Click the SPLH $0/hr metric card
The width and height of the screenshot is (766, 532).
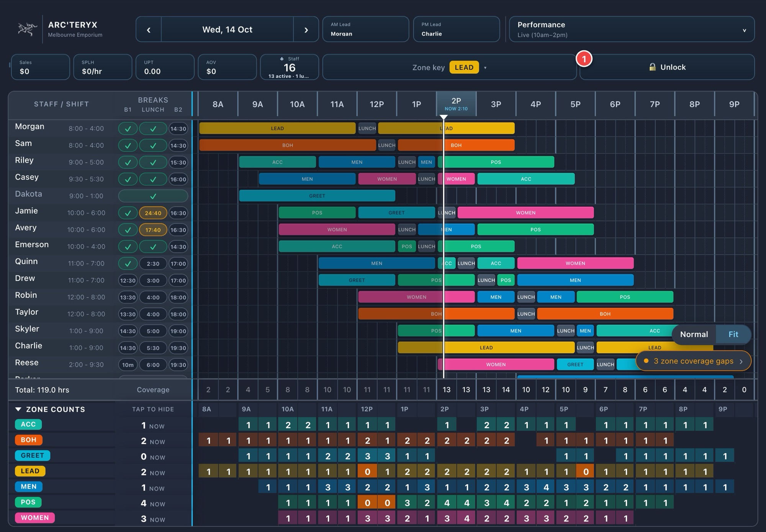tap(103, 67)
